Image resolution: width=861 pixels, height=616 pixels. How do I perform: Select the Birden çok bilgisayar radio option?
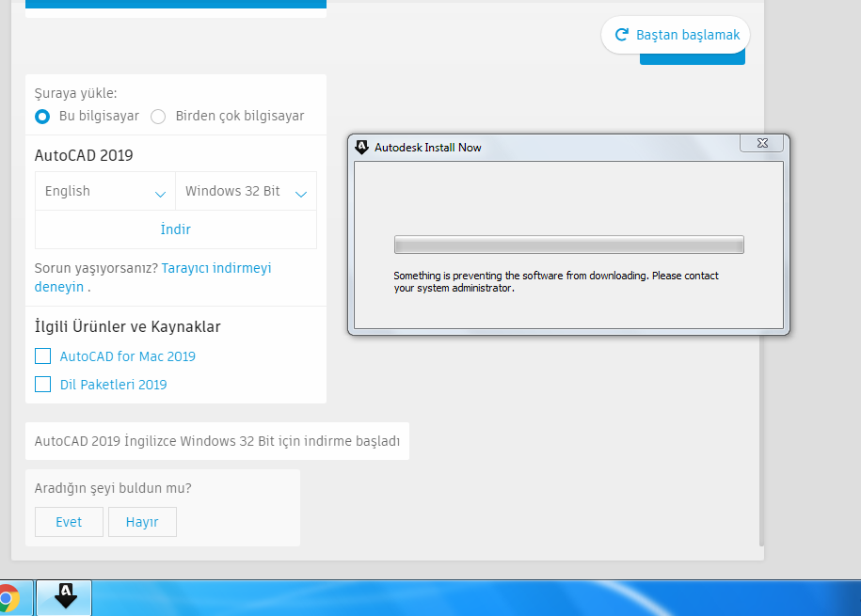[x=158, y=117]
